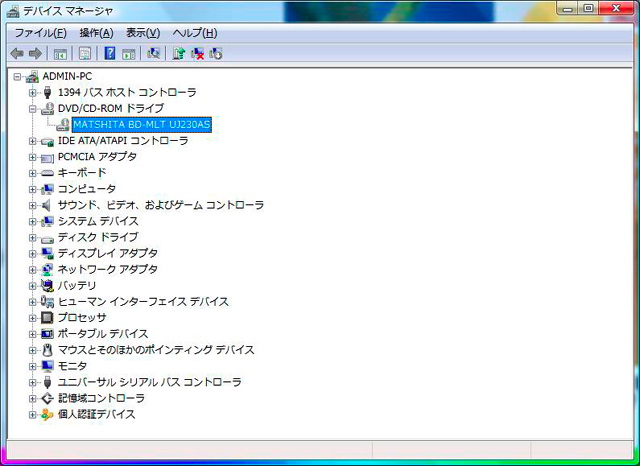Select MATSHITA BD-MLT UJ230AS device
Image resolution: width=640 pixels, height=466 pixels.
pos(142,124)
